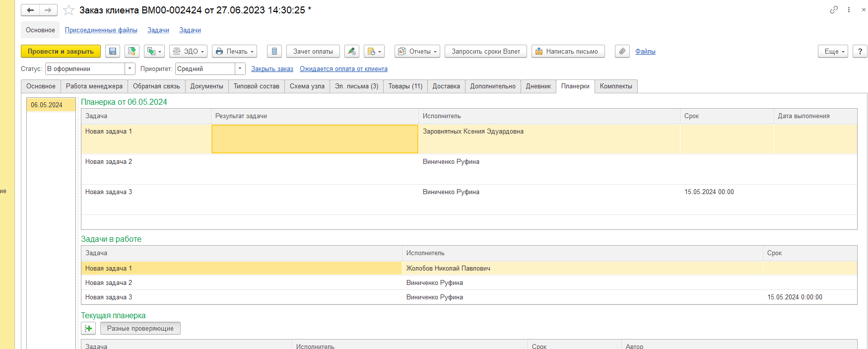Open the Файлы link
This screenshot has width=868, height=349.
[x=645, y=51]
